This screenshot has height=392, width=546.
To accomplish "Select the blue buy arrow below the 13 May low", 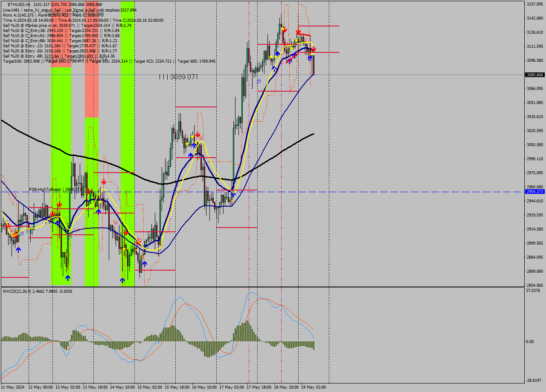I will tap(68, 278).
